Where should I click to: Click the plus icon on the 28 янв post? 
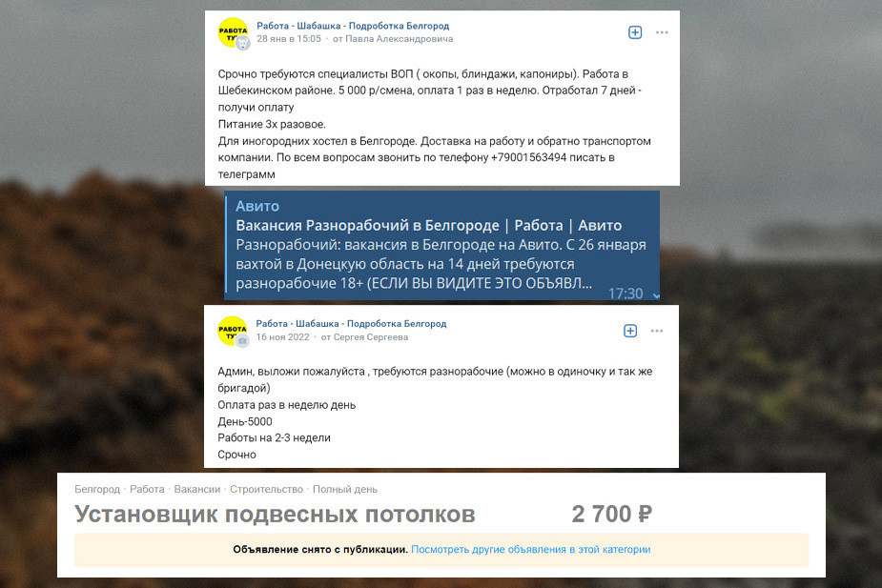[635, 32]
